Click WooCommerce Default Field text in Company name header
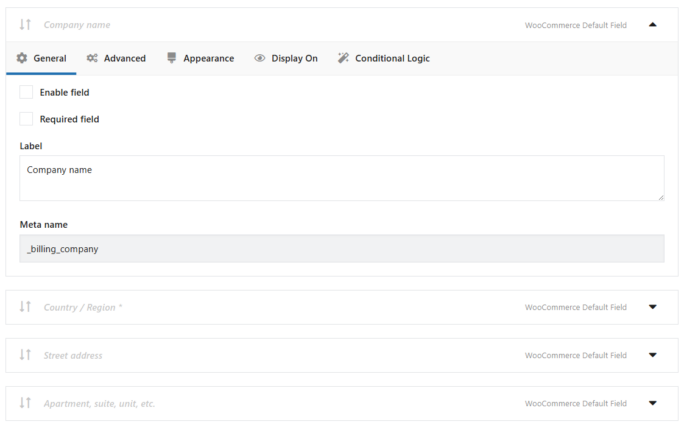 pyautogui.click(x=576, y=25)
